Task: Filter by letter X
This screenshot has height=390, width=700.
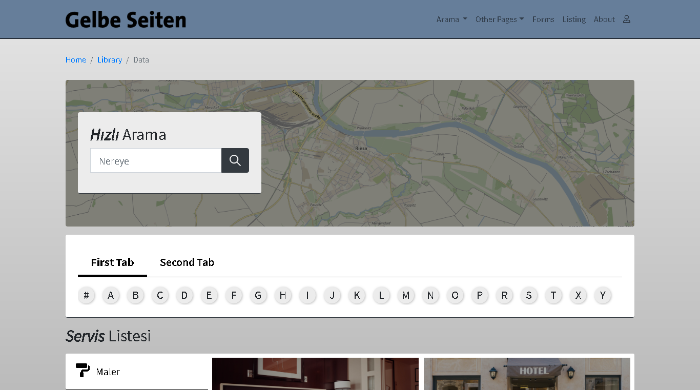Action: (x=578, y=295)
